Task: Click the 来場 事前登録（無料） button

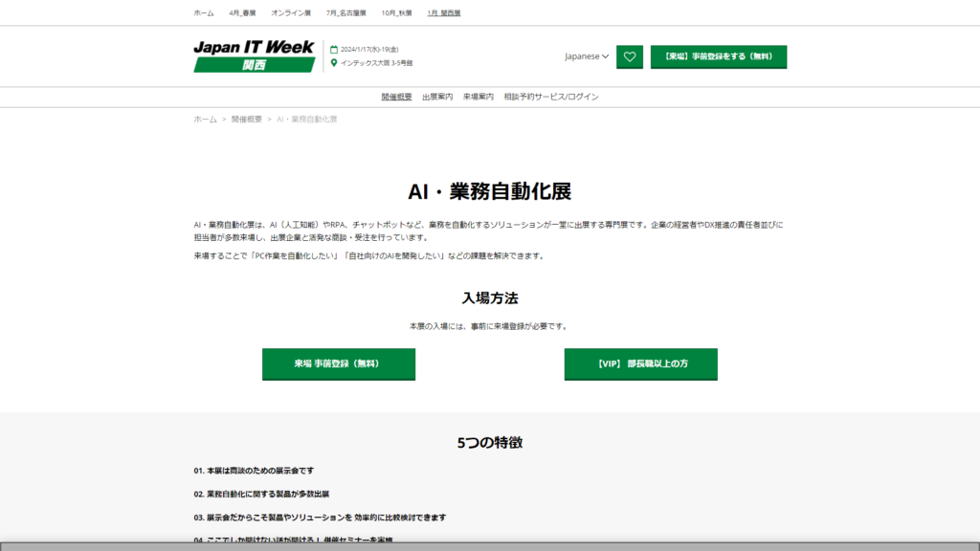Action: point(339,364)
